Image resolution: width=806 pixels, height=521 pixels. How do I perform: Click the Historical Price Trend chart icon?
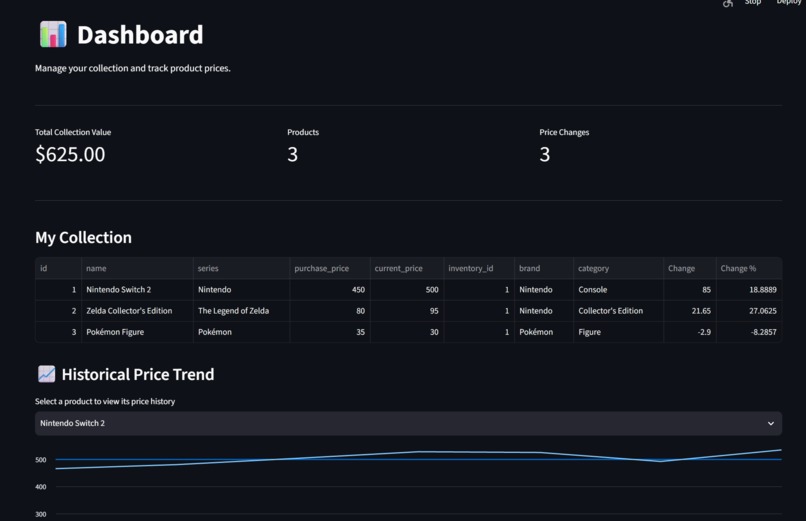coord(46,374)
